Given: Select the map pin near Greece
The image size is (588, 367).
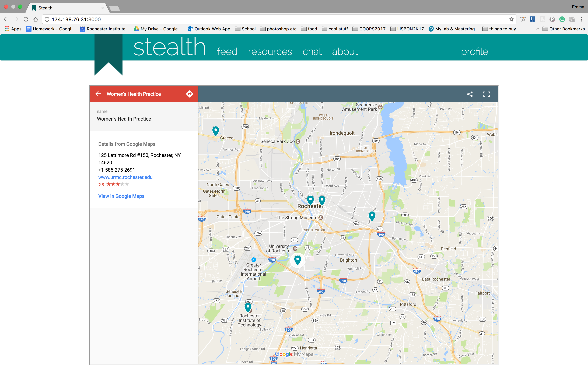Looking at the screenshot, I should 216,131.
